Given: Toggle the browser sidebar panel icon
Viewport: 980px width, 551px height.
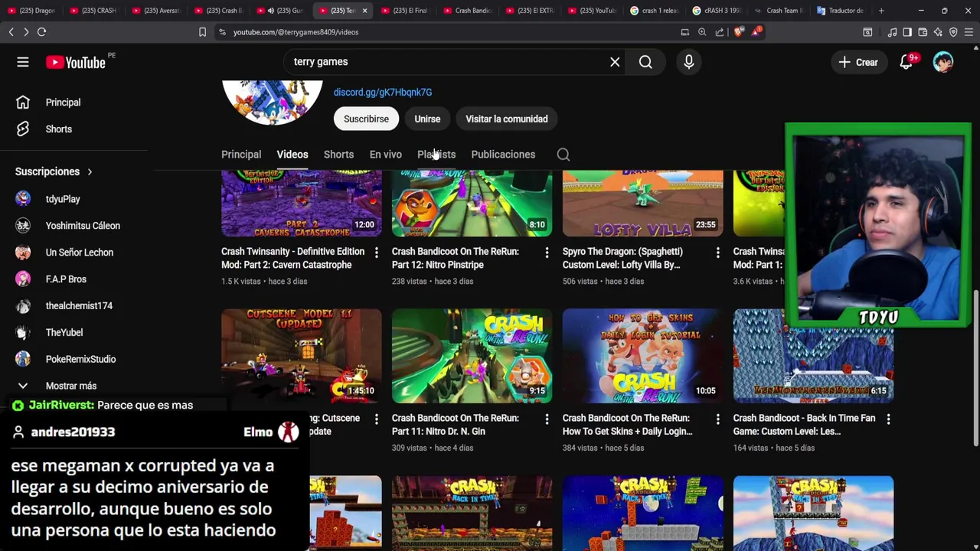Looking at the screenshot, I should (907, 32).
